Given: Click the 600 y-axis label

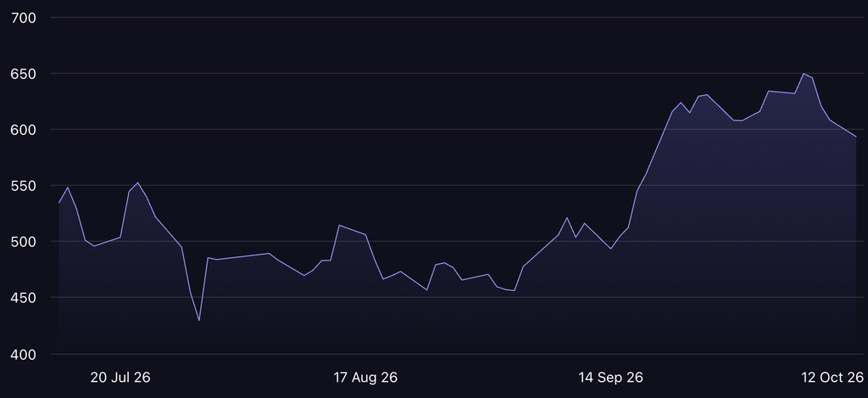Looking at the screenshot, I should 23,130.
